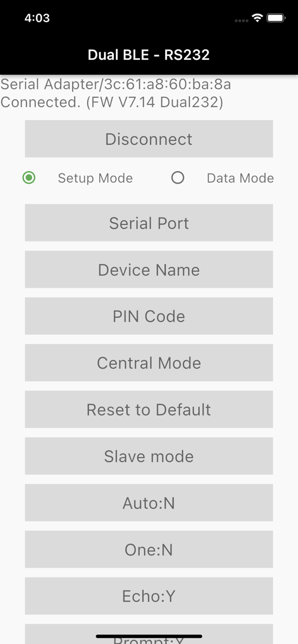Enable Central Mode
The height and width of the screenshot is (644, 298).
pos(149,363)
